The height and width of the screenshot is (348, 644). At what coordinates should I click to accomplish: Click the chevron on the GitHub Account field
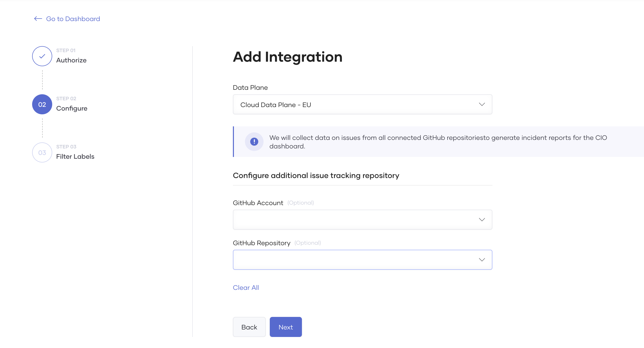(482, 219)
